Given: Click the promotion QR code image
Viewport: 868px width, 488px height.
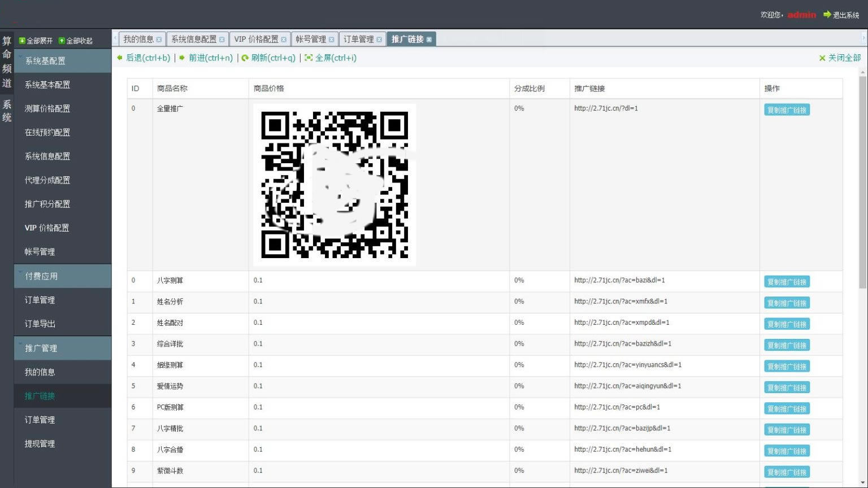Looking at the screenshot, I should pos(335,185).
